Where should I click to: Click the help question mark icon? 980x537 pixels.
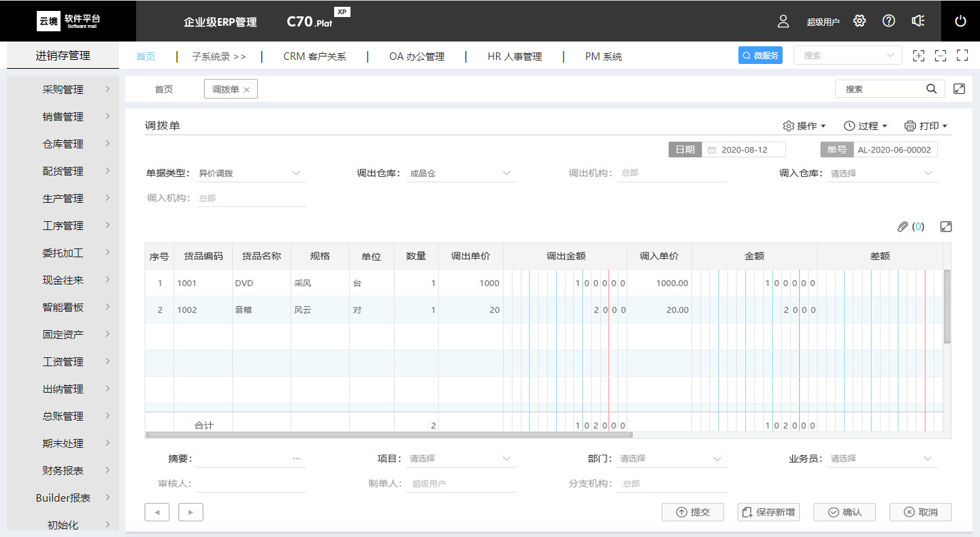(x=889, y=21)
